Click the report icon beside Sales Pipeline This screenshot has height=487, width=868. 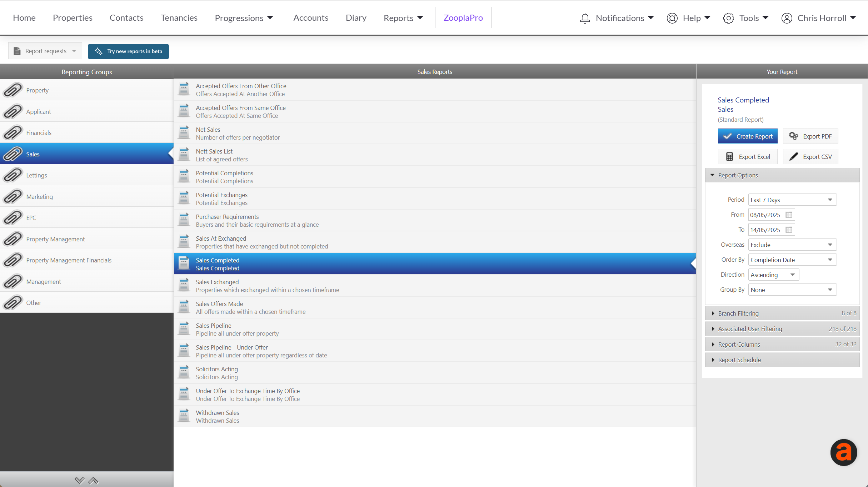[184, 329]
